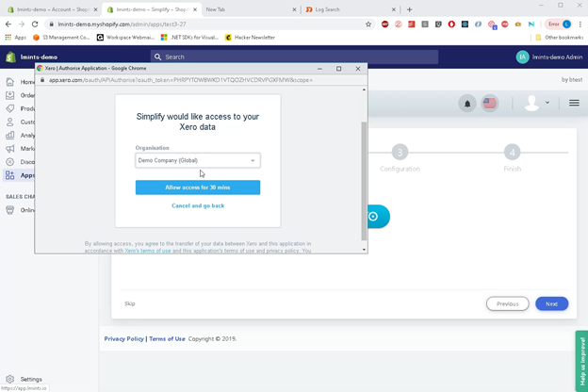Close the Log Search tab
Viewport: 588px width, 392px height.
[x=393, y=9]
